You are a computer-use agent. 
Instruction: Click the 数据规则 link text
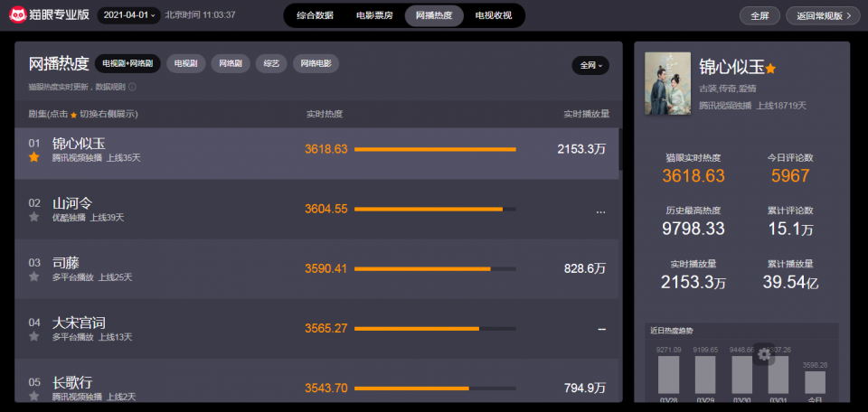110,87
